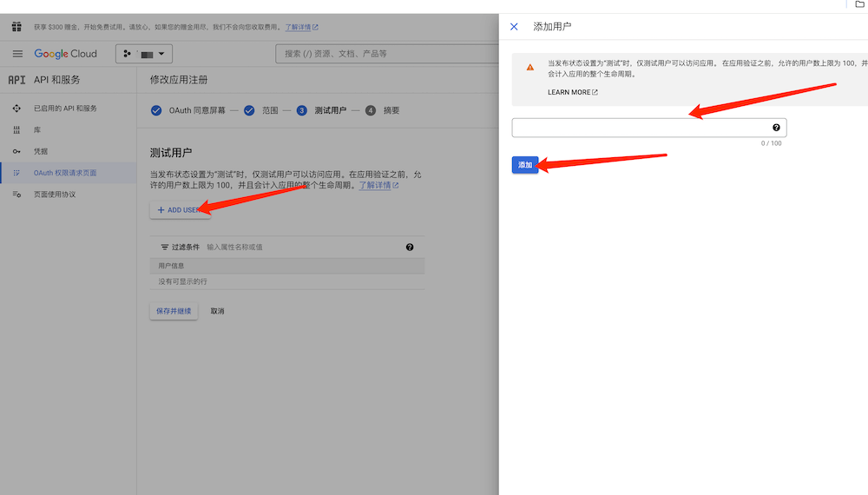Viewport: 868px width, 495px height.
Task: Click the test user email input field
Action: 641,128
